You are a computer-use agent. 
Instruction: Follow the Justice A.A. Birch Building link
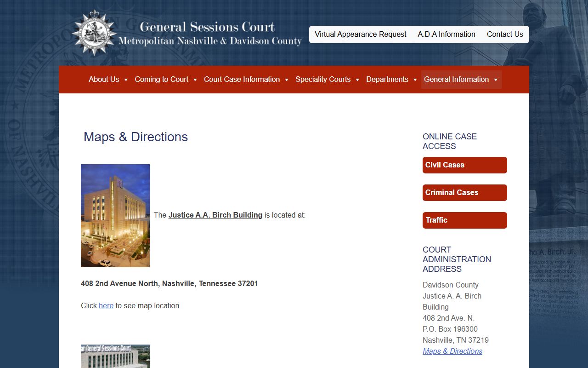[215, 215]
